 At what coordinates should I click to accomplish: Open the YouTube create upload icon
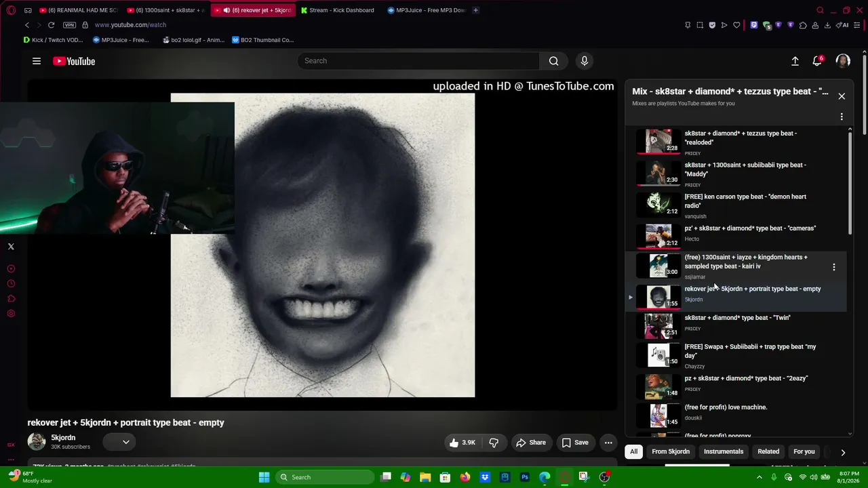(795, 61)
